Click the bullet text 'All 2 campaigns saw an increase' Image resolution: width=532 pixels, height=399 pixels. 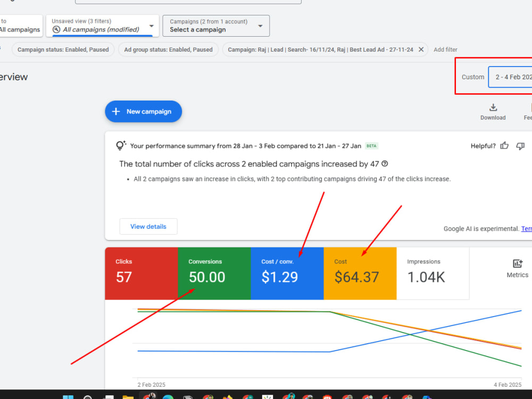[x=292, y=179]
